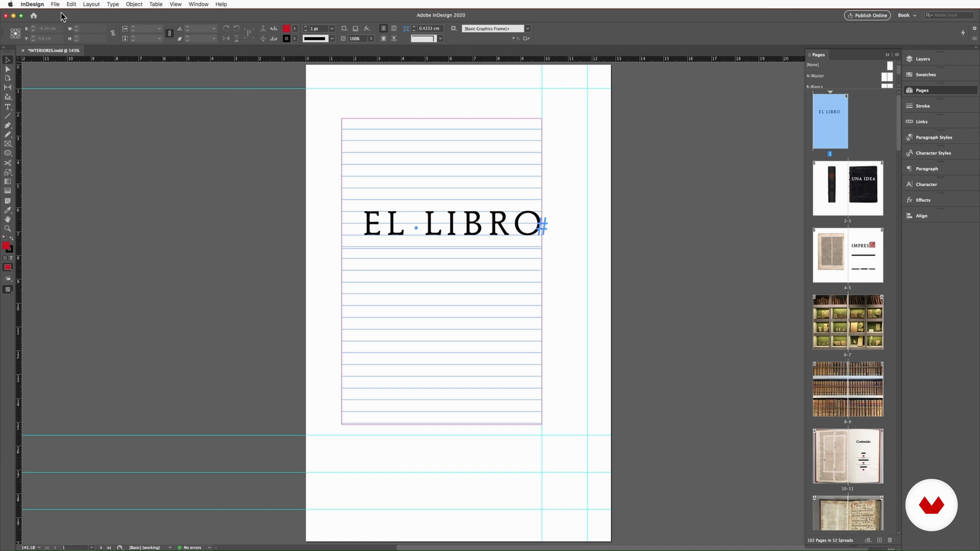
Task: Click the Publish Online button
Action: tap(867, 15)
